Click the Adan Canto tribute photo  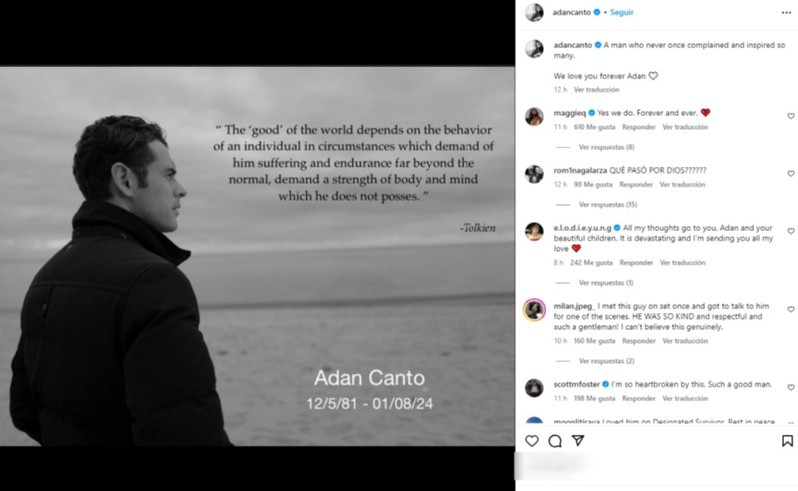257,256
